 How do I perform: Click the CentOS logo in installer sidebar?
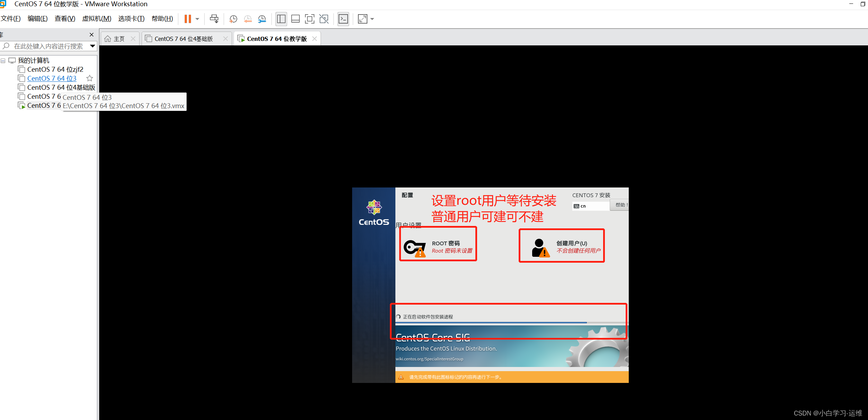[x=374, y=213]
